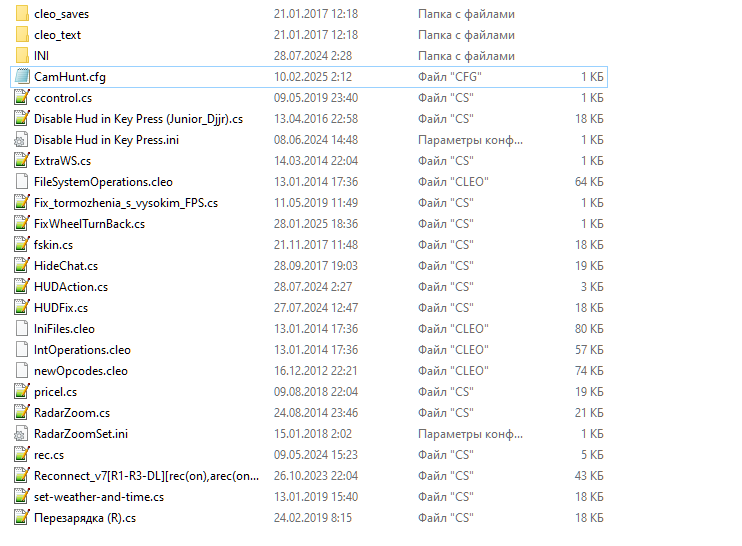Select Fix_tormozhenia_s_vysokim_FPS.cs file name
This screenshot has height=546, width=742.
point(125,203)
